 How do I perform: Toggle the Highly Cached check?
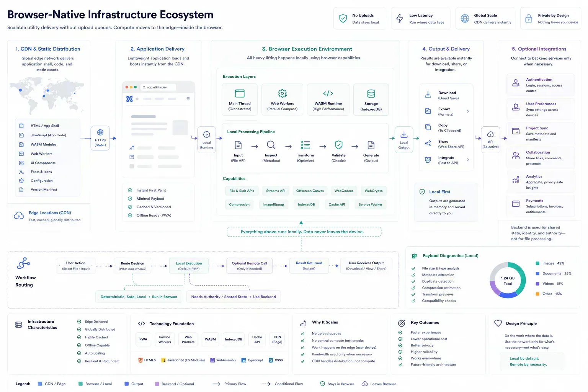(x=79, y=337)
